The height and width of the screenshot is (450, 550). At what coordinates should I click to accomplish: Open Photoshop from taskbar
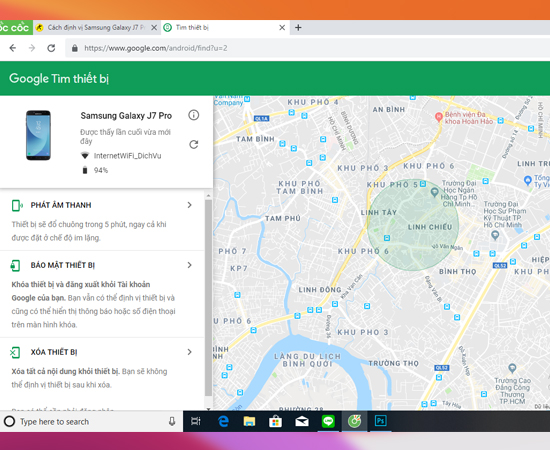(381, 421)
